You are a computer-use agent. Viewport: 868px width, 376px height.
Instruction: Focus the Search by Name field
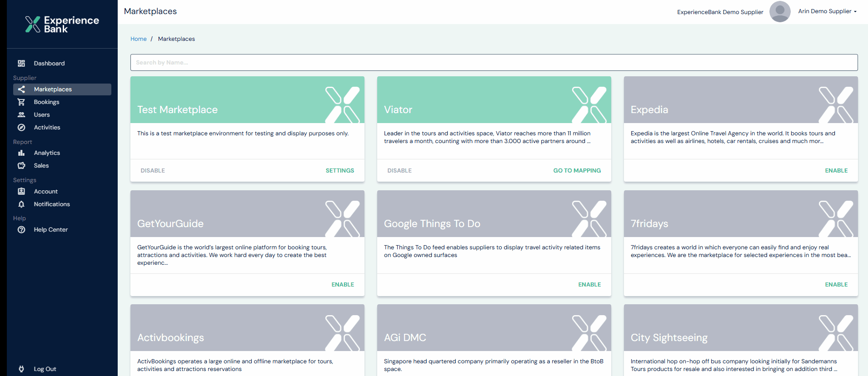pyautogui.click(x=494, y=63)
